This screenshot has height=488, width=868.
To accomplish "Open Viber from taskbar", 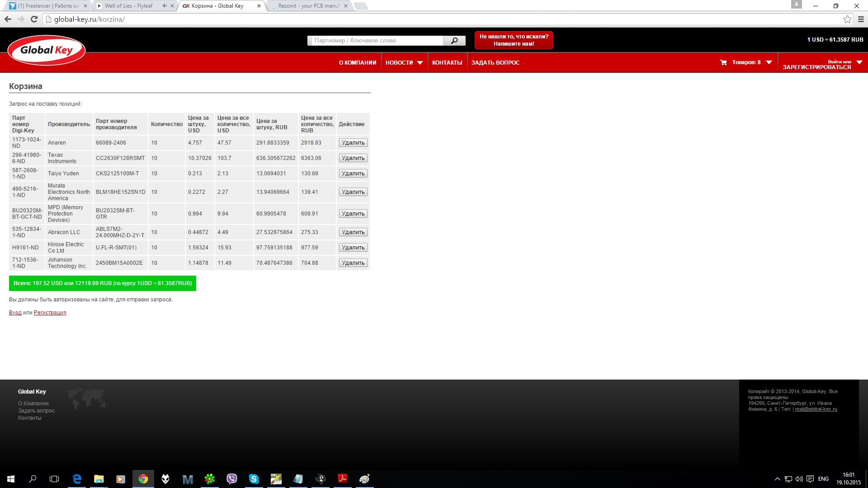I will pos(232,479).
